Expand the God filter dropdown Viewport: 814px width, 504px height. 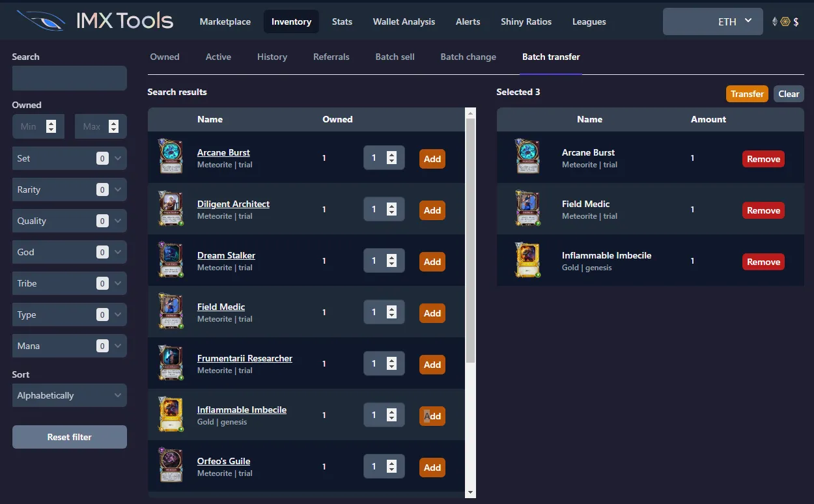(x=70, y=252)
